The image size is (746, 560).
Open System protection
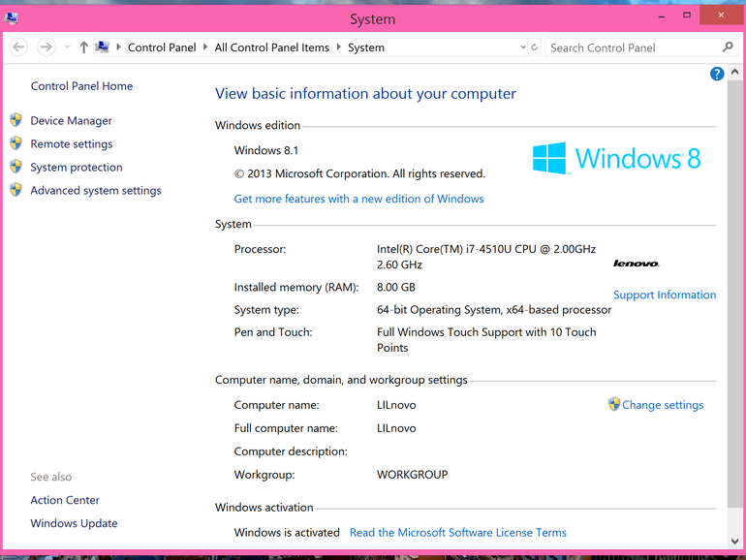coord(77,168)
